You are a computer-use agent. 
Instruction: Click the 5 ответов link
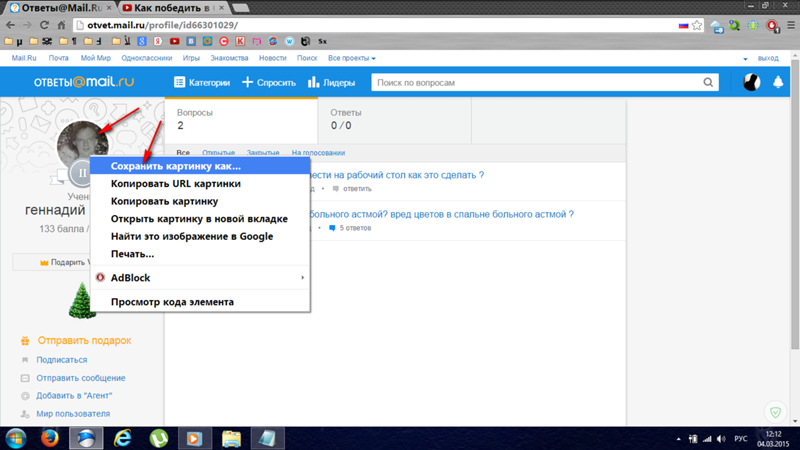(x=355, y=228)
